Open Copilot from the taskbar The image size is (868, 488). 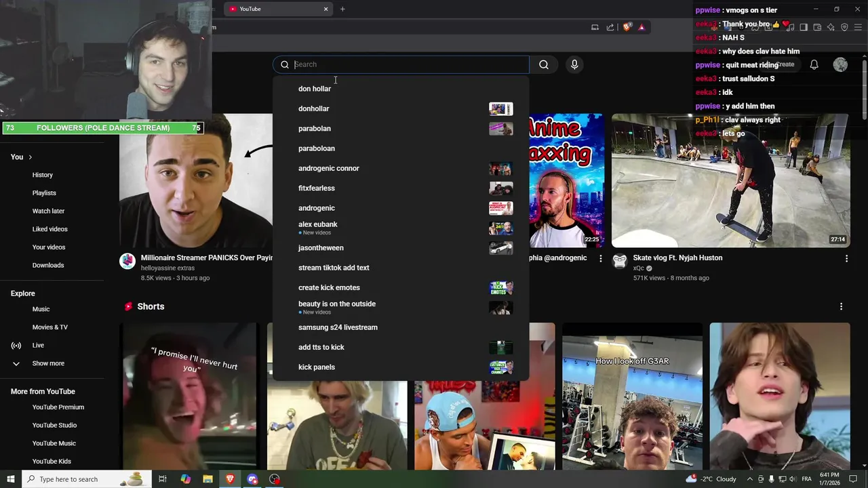click(185, 479)
